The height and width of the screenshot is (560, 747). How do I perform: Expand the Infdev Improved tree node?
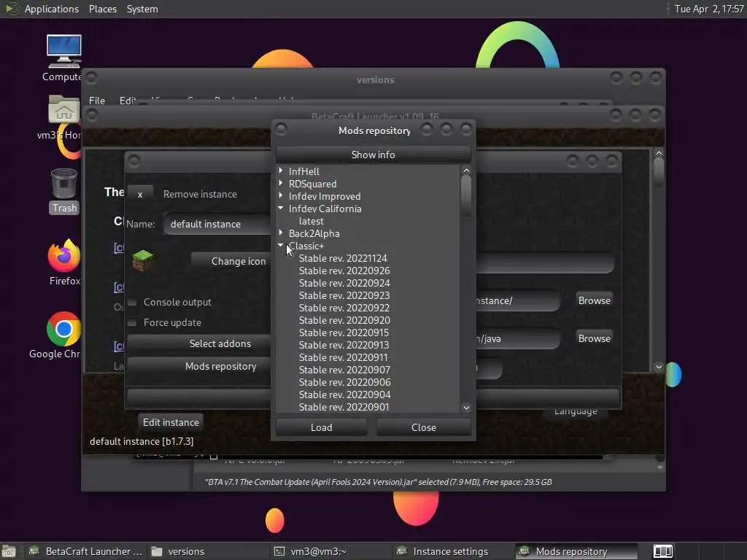tap(281, 195)
